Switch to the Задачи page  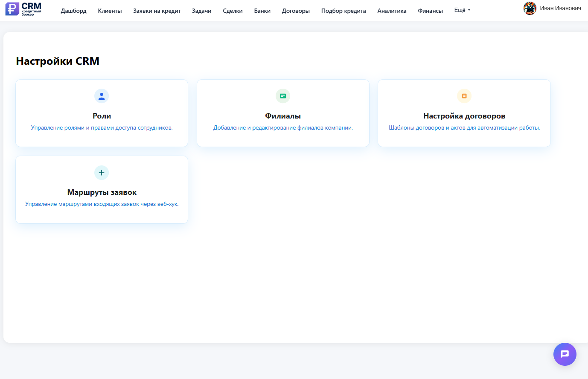(201, 11)
